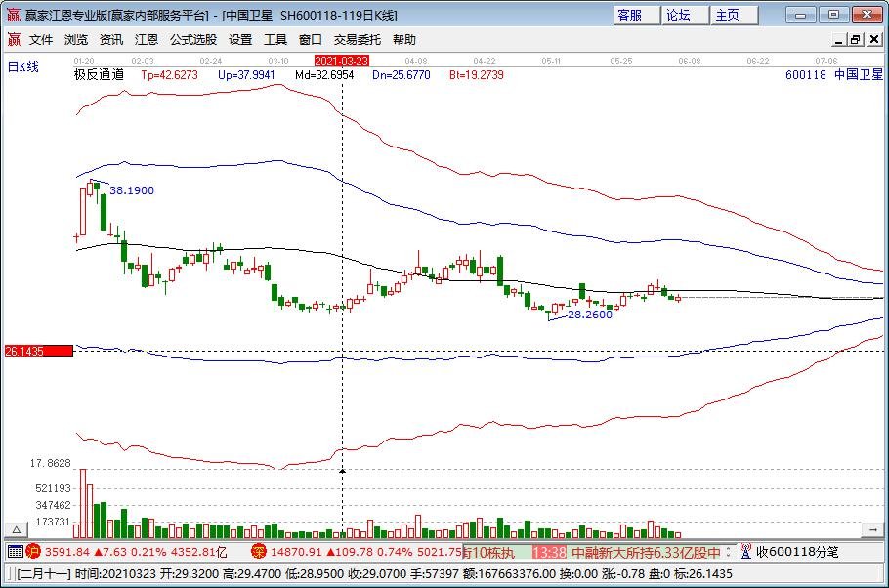The image size is (889, 588).
Task: Click the 额:167663376.00 turnover field
Action: tap(509, 573)
